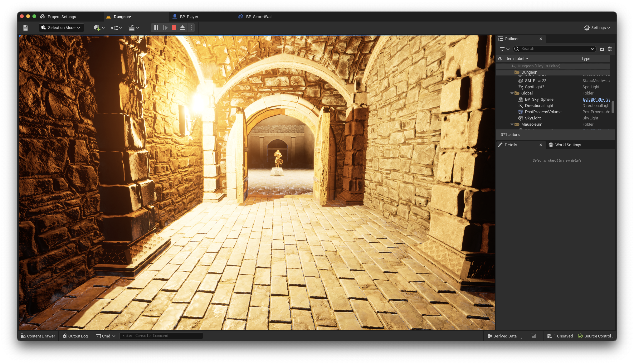Open the quick add actor menu
Image resolution: width=634 pixels, height=364 pixels.
click(x=99, y=28)
